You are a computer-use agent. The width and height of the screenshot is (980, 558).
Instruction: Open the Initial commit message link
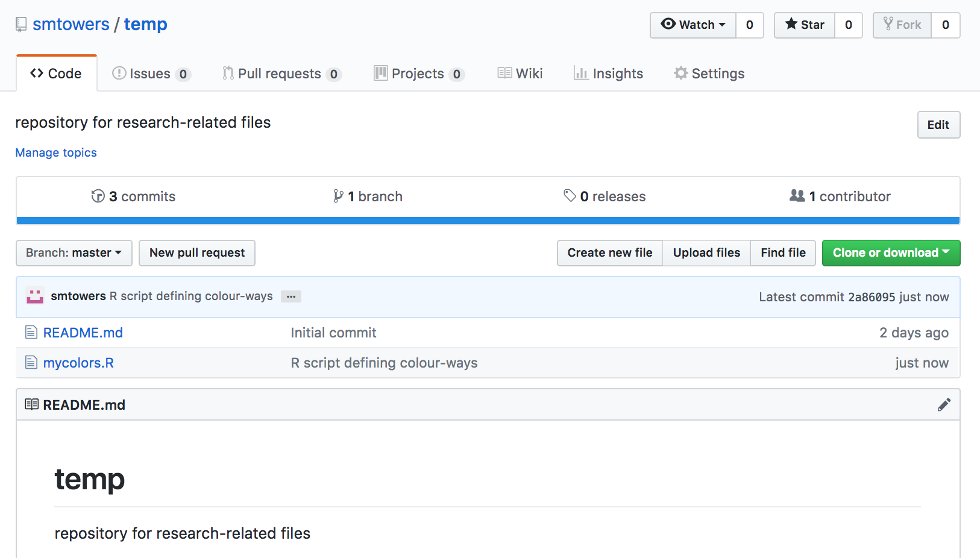pyautogui.click(x=333, y=333)
